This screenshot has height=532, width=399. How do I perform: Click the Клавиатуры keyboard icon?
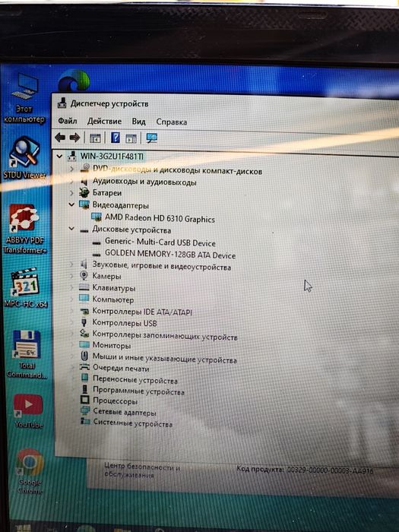tap(84, 287)
